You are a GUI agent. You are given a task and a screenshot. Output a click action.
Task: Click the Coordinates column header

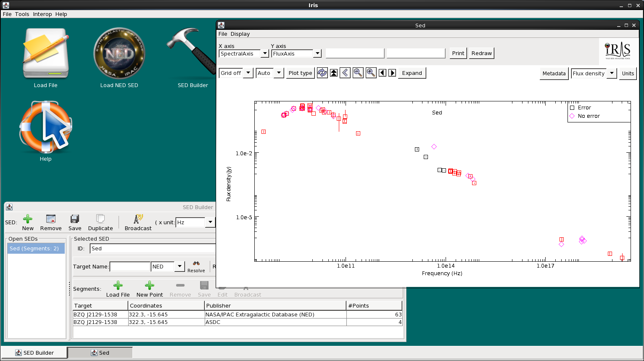click(166, 305)
